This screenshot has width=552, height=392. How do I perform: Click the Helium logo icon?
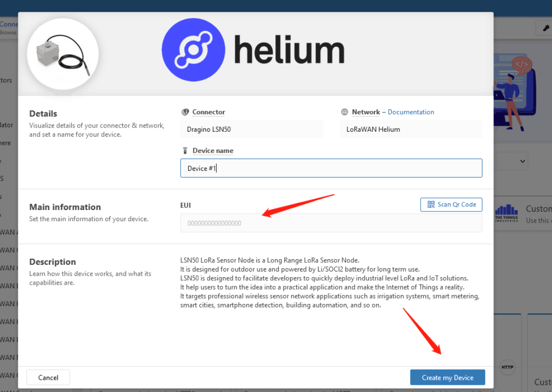pyautogui.click(x=193, y=50)
